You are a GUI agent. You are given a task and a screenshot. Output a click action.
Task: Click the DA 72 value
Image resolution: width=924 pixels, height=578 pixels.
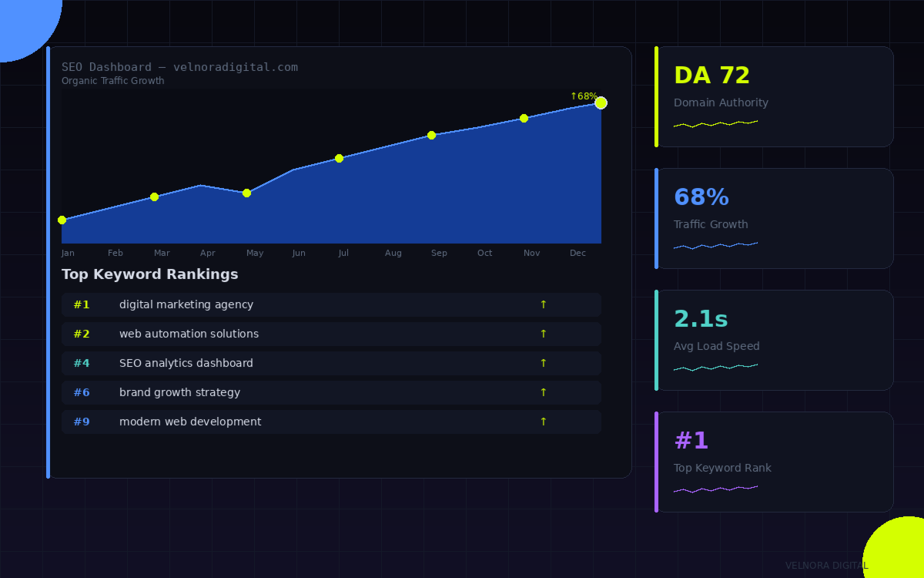[711, 76]
